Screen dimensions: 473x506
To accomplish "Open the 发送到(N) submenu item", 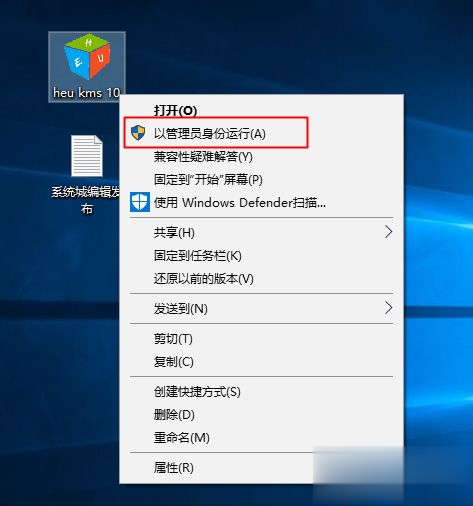I will tap(262, 308).
